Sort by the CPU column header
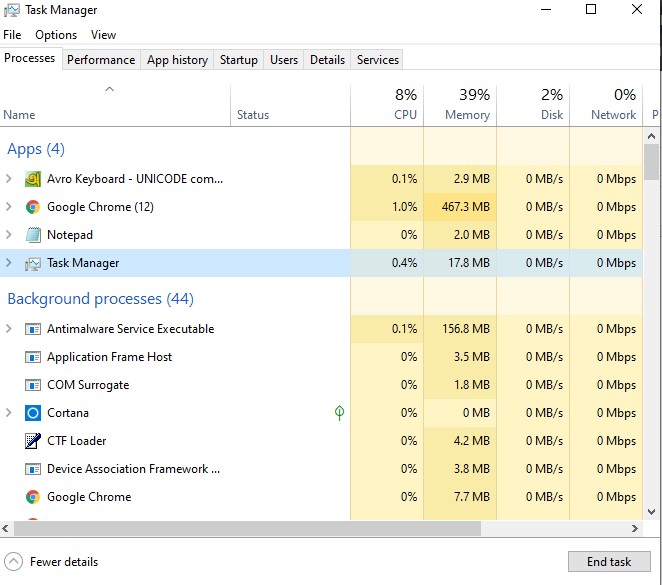The width and height of the screenshot is (662, 585). click(x=387, y=106)
